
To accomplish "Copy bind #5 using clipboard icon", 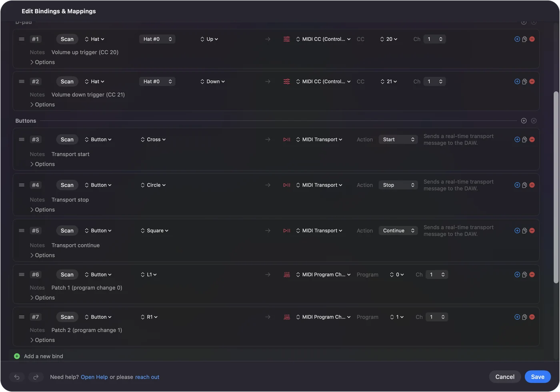I will 524,231.
